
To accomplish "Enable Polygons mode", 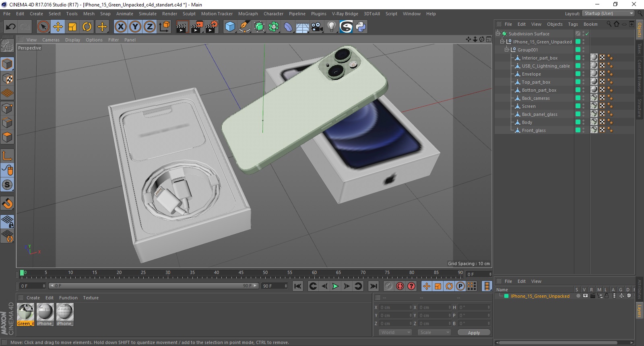I will click(x=7, y=137).
